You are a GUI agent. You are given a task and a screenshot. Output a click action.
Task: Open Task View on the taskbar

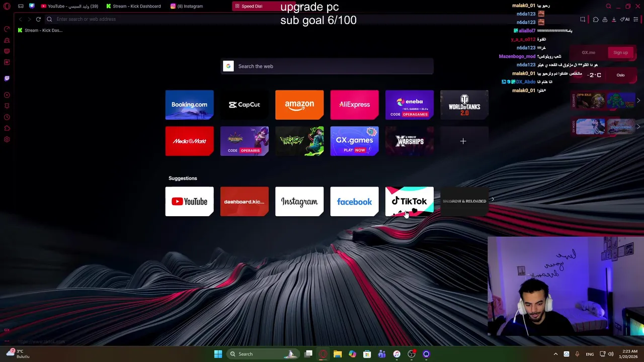308,354
